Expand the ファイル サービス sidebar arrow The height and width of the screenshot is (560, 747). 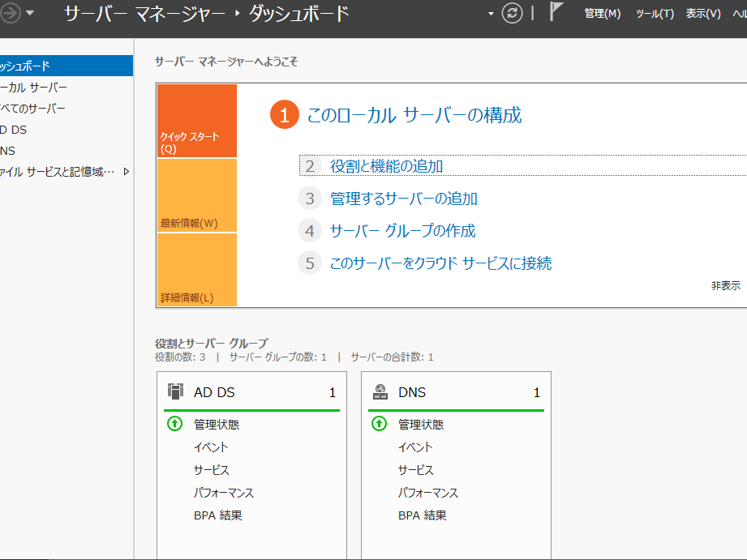127,172
